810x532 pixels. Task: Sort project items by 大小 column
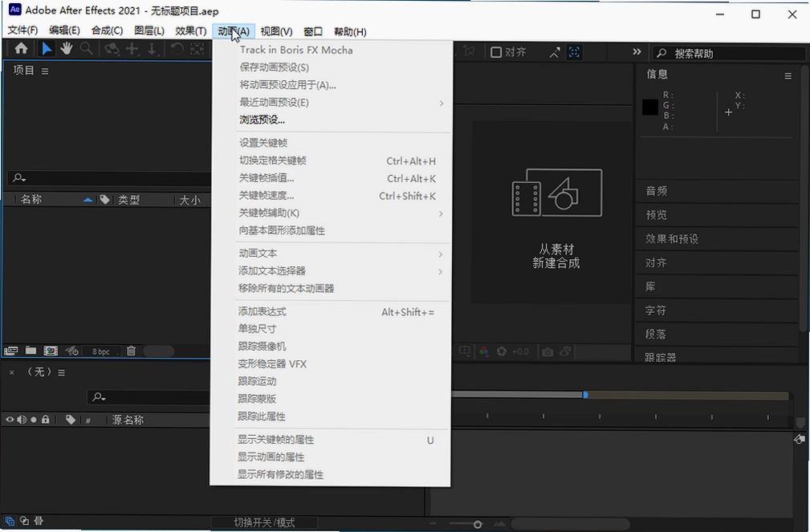click(190, 200)
